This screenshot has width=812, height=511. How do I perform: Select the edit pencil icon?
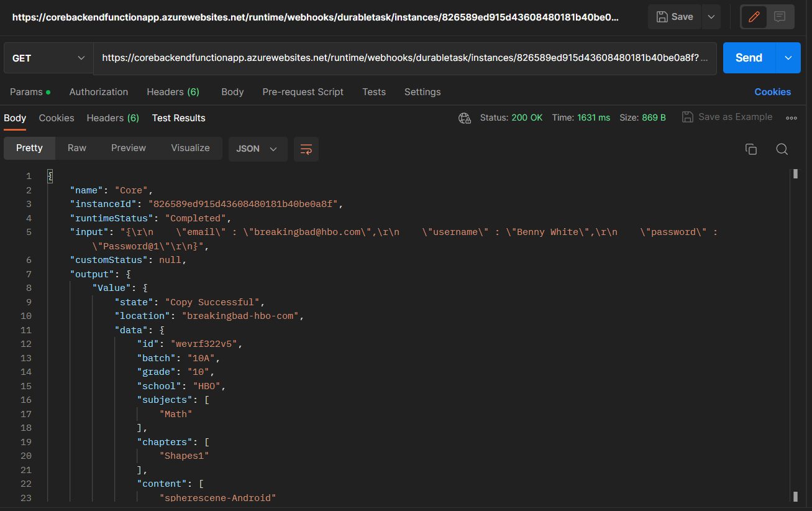point(753,17)
